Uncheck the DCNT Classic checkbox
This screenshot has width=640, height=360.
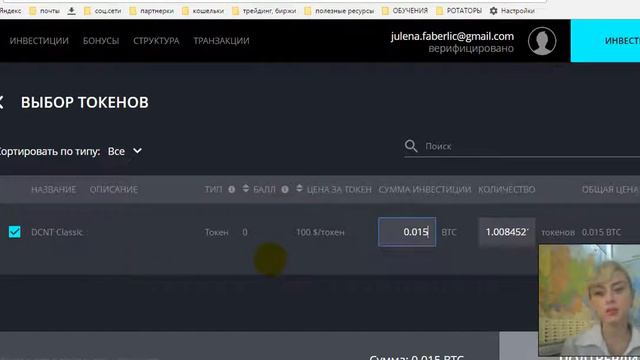pos(15,232)
